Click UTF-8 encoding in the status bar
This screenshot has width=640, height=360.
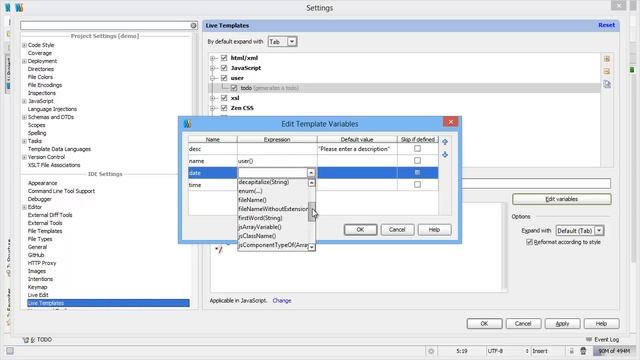(x=495, y=351)
